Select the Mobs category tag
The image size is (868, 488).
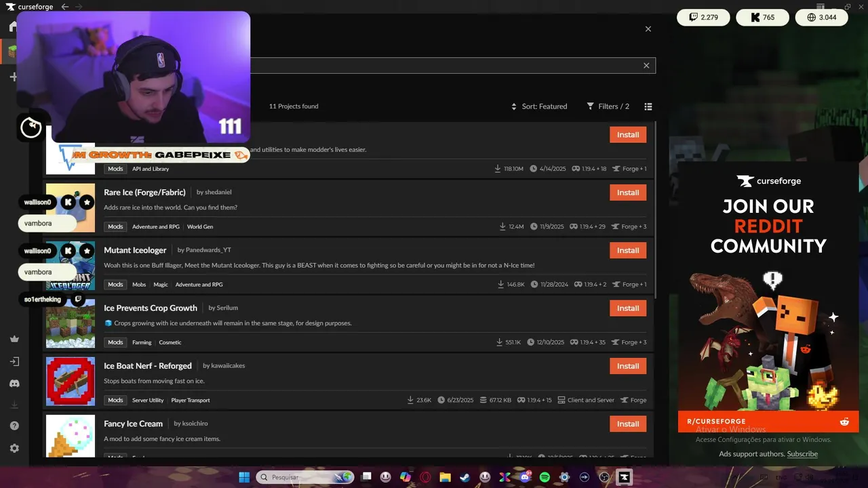pyautogui.click(x=139, y=285)
